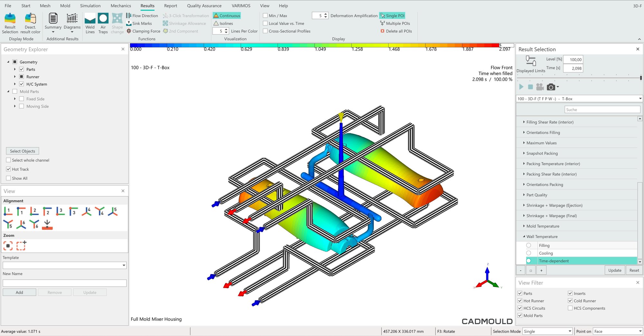Switch to the Mechanics tab
Image resolution: width=644 pixels, height=336 pixels.
point(121,6)
